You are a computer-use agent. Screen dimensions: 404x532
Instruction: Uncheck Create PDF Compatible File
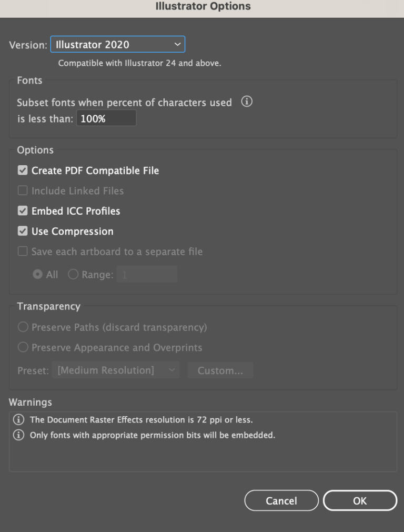(23, 170)
